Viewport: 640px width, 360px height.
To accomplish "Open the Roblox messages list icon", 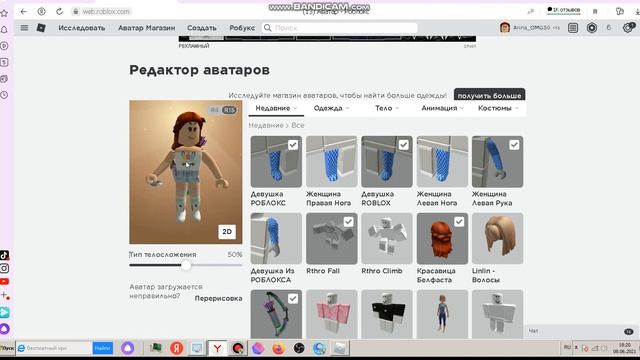I will (573, 28).
